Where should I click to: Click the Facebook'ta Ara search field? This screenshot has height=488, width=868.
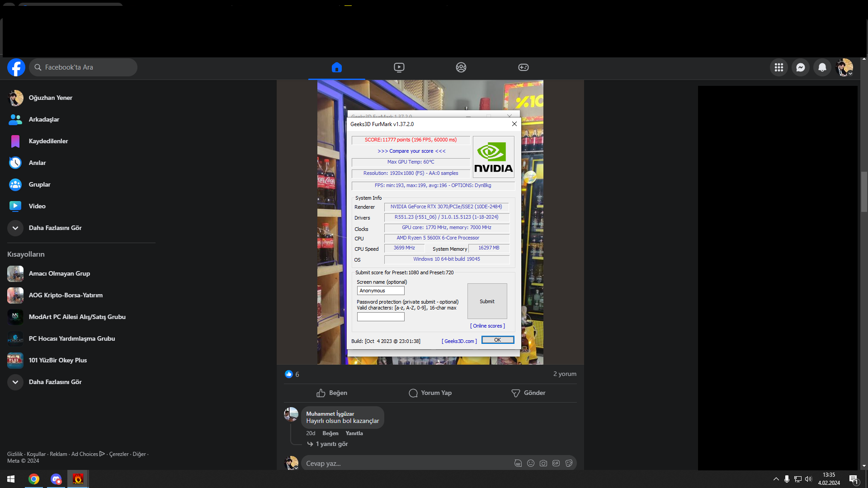pos(83,67)
